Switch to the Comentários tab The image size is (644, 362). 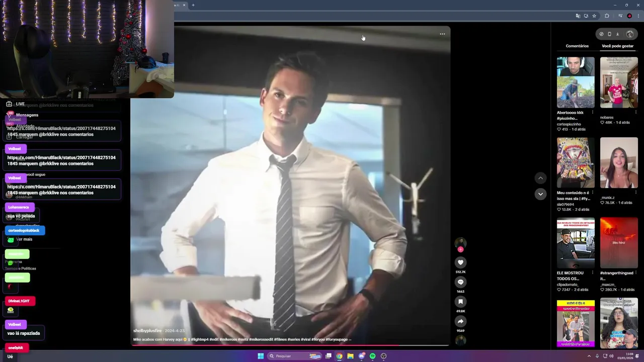coord(577,46)
